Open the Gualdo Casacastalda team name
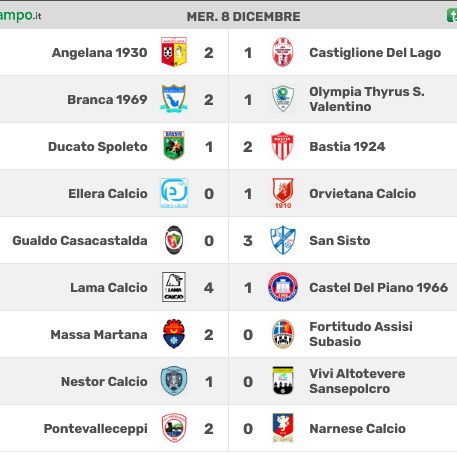Screen dimensions: 457x458 [80, 240]
